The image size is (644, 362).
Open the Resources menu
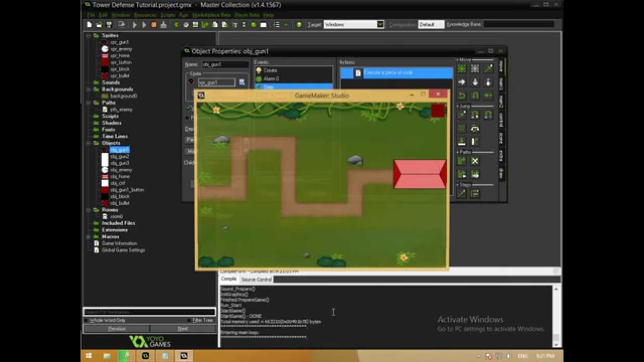coord(145,15)
